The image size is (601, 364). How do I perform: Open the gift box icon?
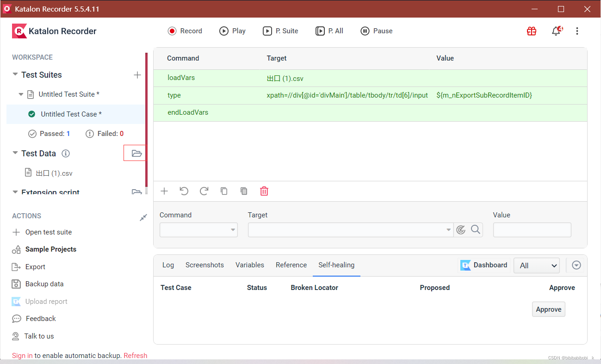[x=532, y=31]
